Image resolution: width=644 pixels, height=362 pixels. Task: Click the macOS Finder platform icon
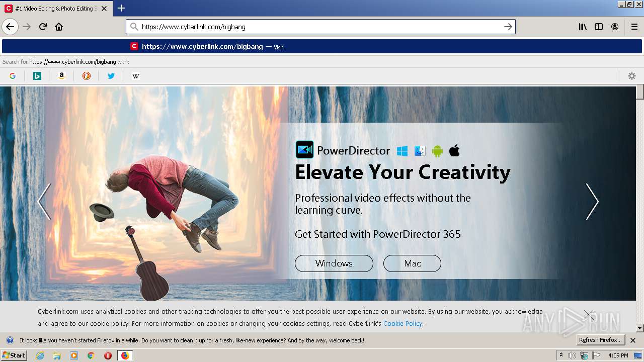420,151
